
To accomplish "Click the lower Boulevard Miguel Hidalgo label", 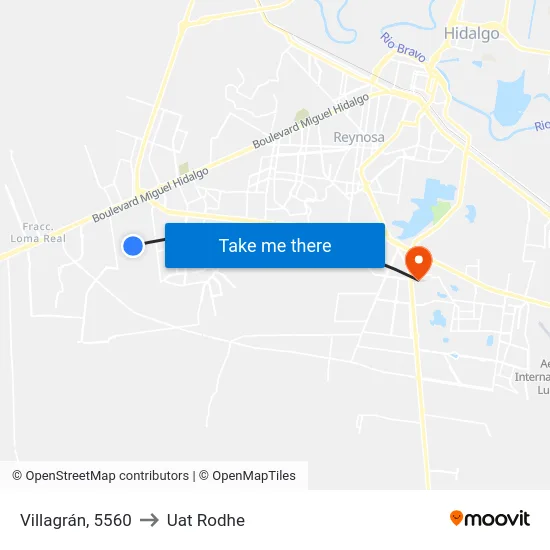I will pos(150,195).
